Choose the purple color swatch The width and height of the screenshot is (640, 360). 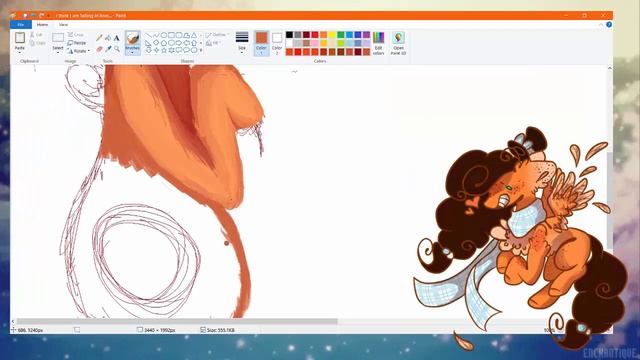(367, 35)
